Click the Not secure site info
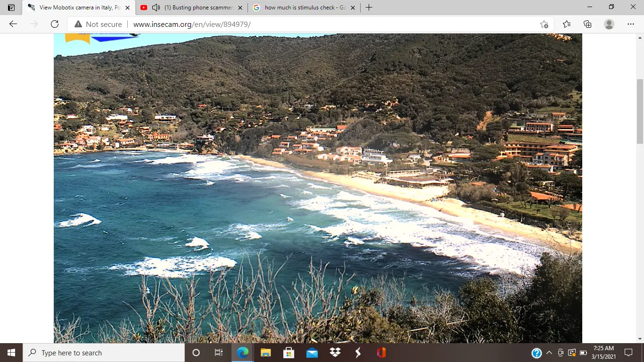The image size is (644, 362). click(x=98, y=25)
